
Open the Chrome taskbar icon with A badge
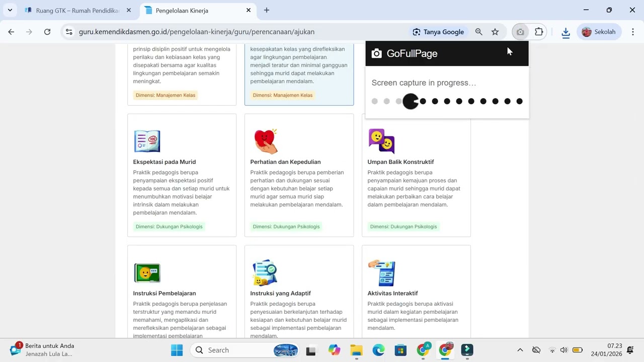(x=423, y=350)
